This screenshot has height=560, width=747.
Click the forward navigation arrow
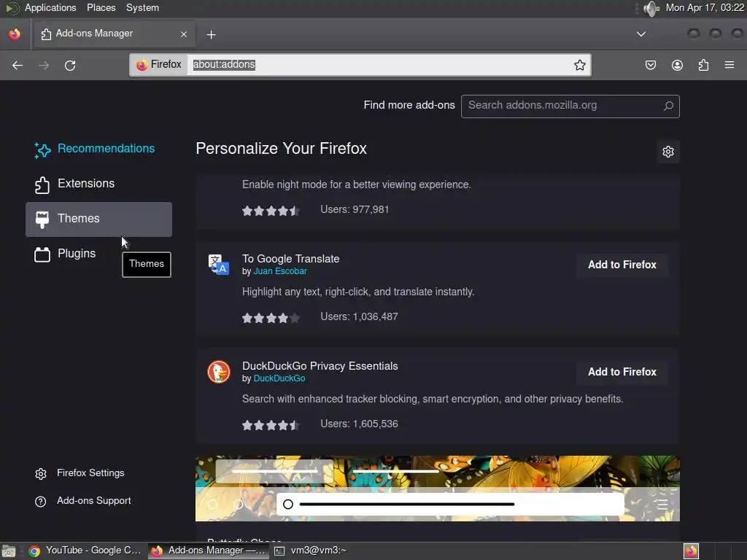click(x=44, y=65)
